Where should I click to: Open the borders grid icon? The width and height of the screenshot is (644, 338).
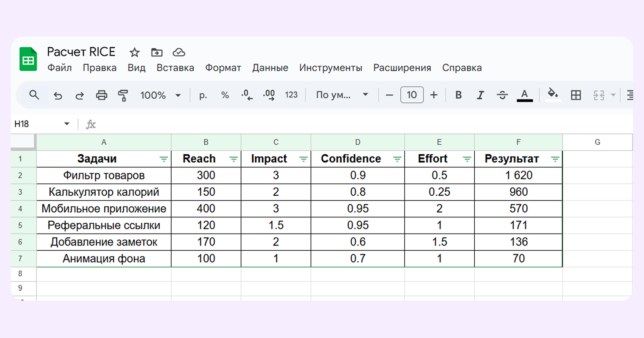pos(576,95)
